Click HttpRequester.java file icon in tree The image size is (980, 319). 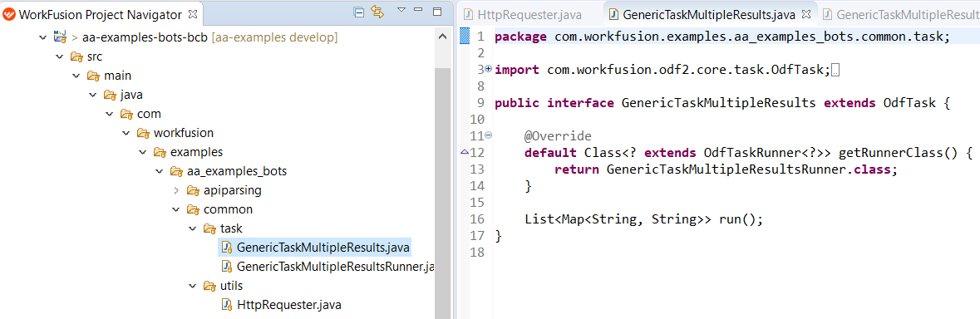228,305
